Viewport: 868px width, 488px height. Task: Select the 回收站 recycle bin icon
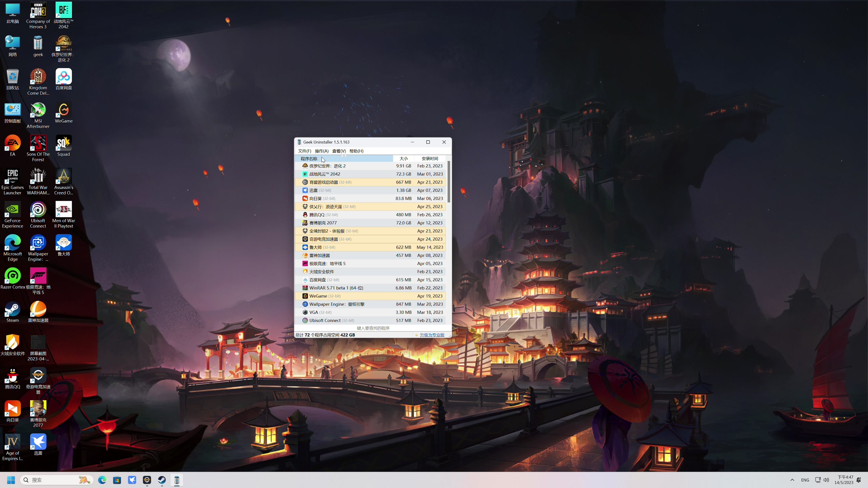click(13, 79)
